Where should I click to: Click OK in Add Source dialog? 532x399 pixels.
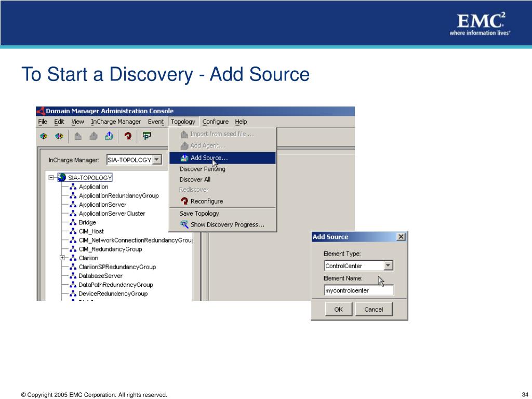point(338,309)
